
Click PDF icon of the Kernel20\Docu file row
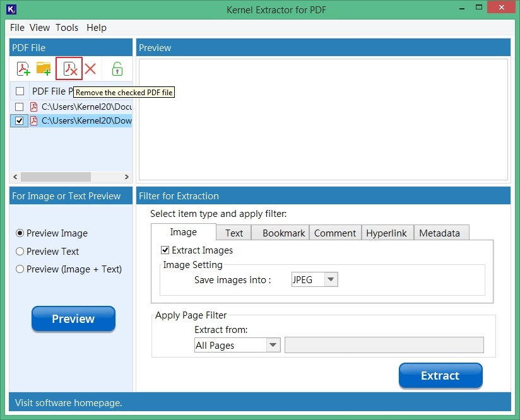tap(34, 107)
